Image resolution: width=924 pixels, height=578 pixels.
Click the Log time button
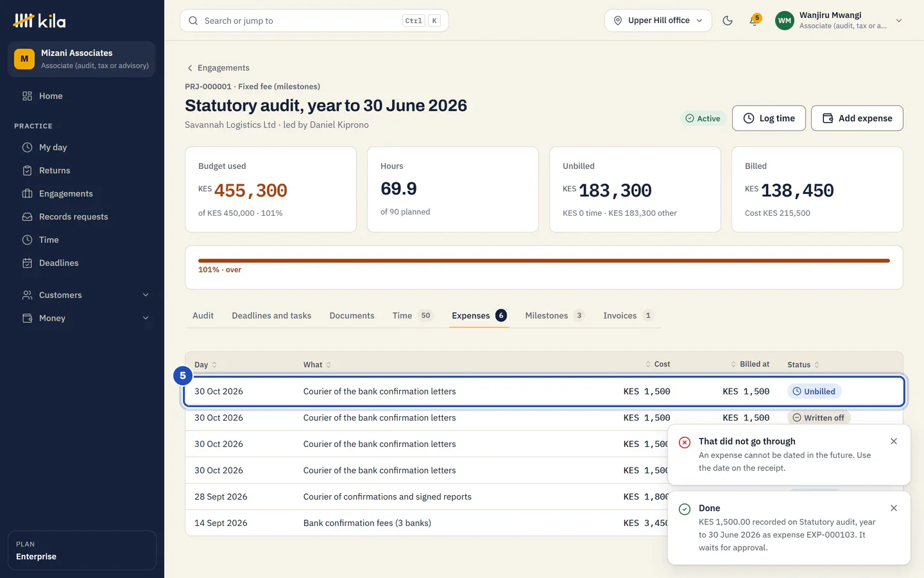pyautogui.click(x=769, y=118)
